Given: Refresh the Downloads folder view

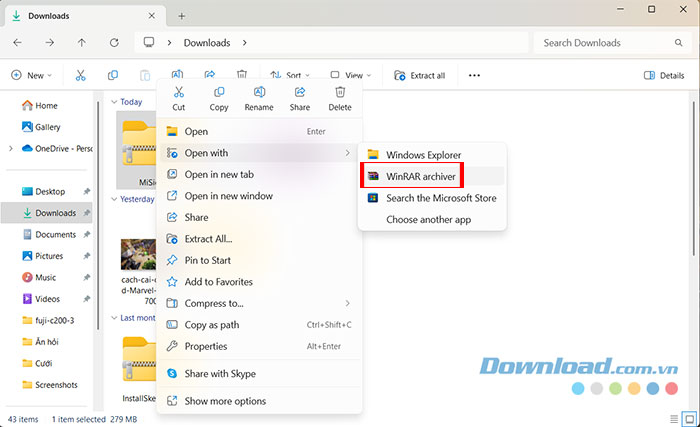Looking at the screenshot, I should tap(114, 43).
